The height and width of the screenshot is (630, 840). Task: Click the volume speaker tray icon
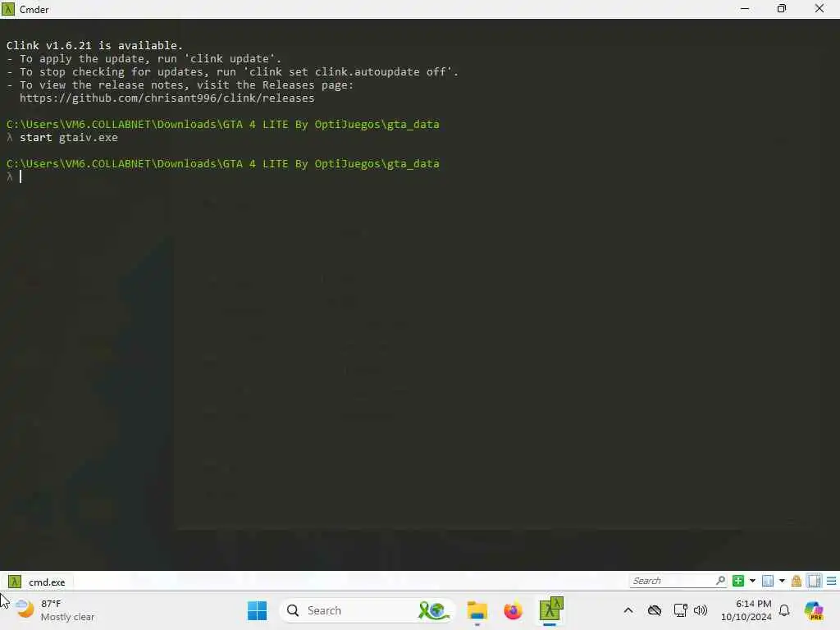(701, 610)
